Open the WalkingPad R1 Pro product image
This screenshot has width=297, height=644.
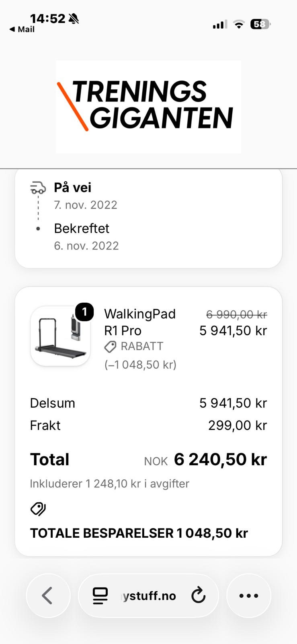60,336
